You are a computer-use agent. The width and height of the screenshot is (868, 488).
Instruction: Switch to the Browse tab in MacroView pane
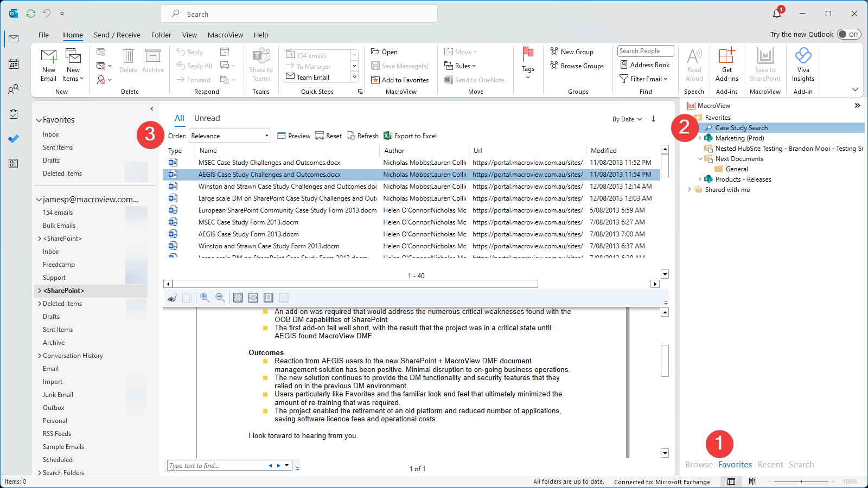tap(699, 465)
